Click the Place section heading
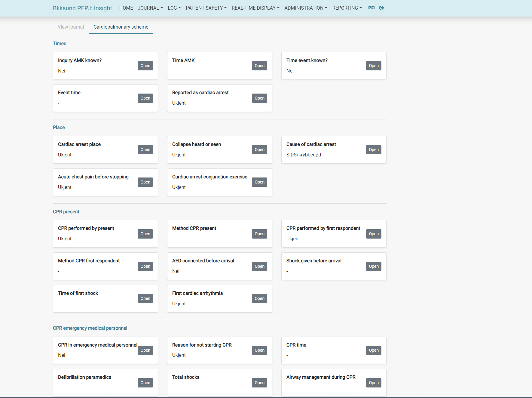This screenshot has width=532, height=398. (59, 127)
